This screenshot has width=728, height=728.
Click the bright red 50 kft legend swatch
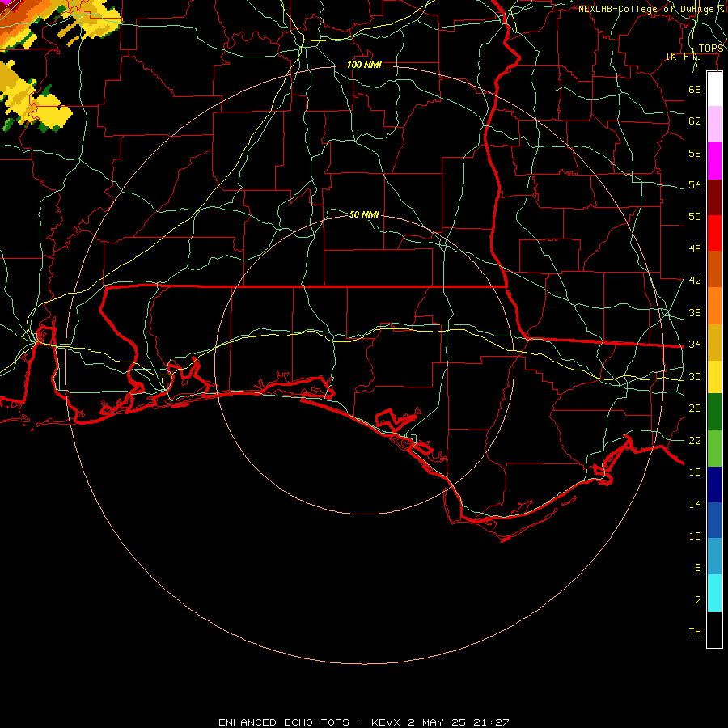coord(714,233)
